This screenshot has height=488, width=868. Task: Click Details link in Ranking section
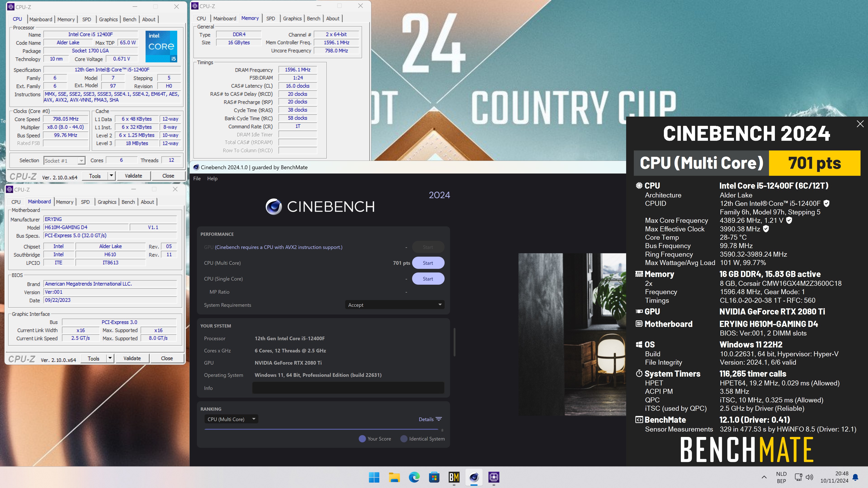426,419
